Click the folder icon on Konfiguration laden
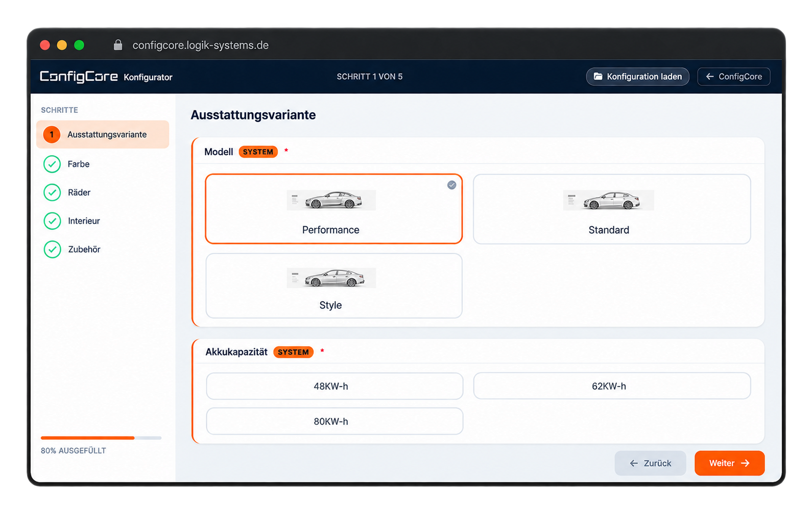Image resolution: width=812 pixels, height=505 pixels. pyautogui.click(x=598, y=77)
